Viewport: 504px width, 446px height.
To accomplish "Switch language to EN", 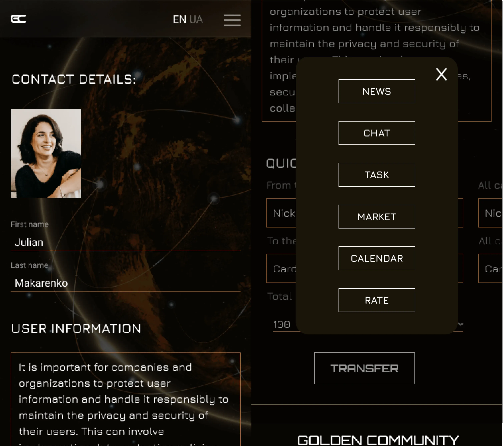I will tap(179, 19).
